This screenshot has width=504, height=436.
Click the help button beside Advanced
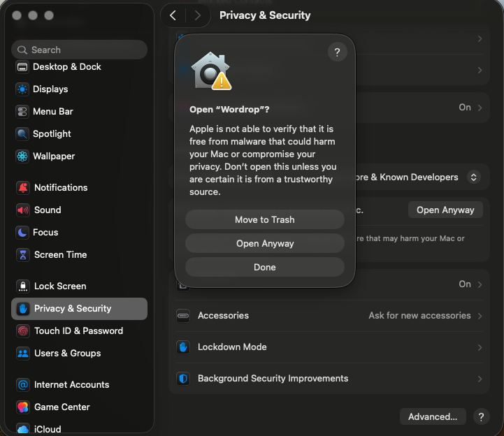click(481, 416)
